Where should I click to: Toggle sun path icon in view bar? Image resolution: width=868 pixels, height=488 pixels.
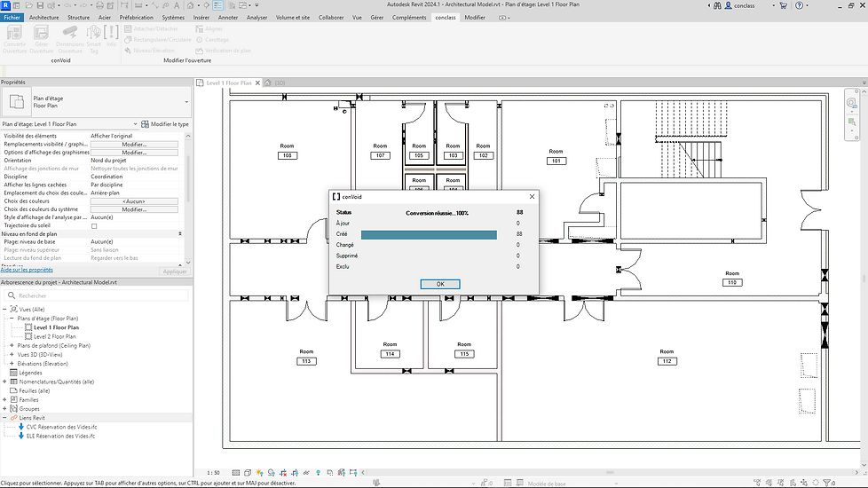259,473
